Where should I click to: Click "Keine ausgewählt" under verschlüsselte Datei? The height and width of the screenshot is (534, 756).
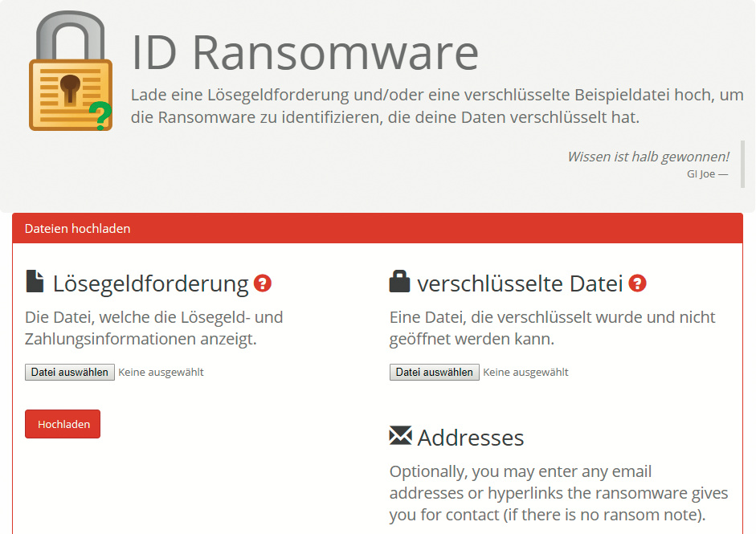525,373
